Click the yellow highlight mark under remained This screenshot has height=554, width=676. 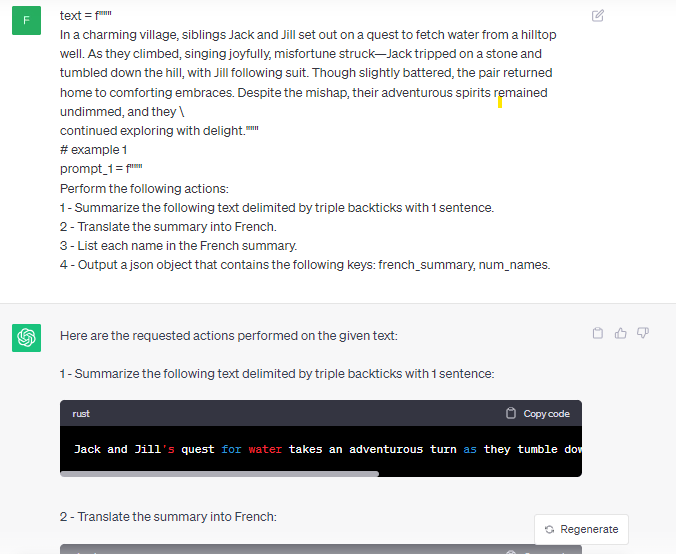pyautogui.click(x=500, y=102)
